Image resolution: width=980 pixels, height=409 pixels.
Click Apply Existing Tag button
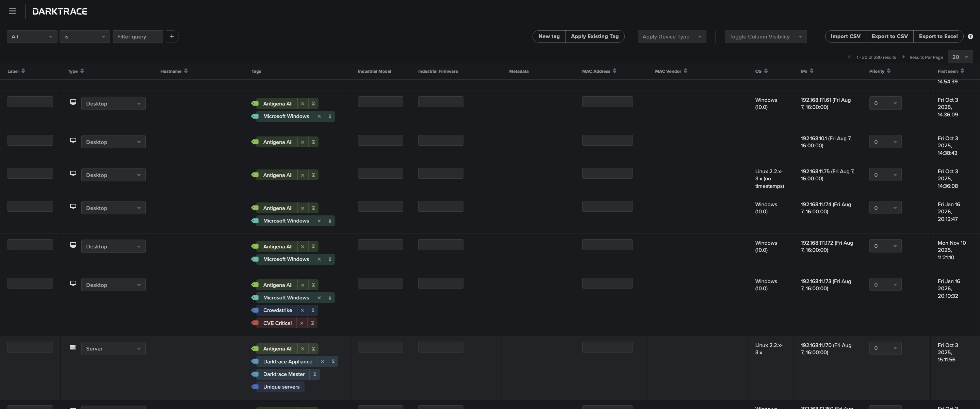(x=595, y=36)
